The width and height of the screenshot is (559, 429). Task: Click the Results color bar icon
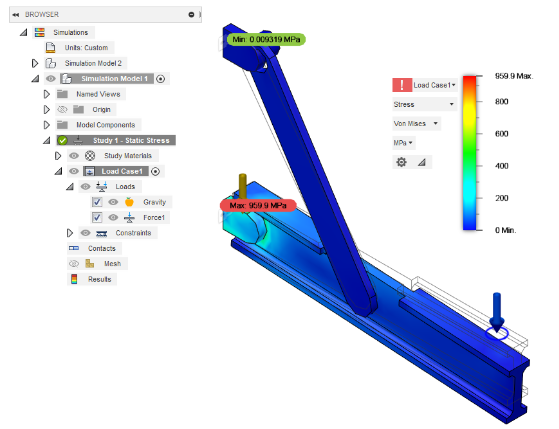74,279
